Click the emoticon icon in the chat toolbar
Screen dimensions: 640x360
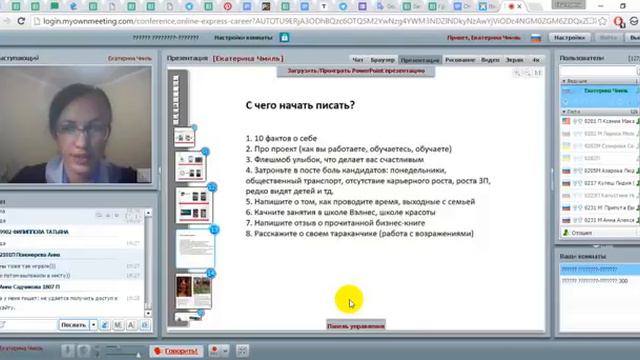105,325
